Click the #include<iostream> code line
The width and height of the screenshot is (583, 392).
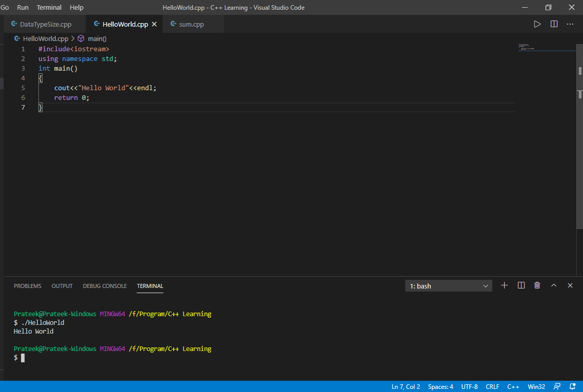tap(74, 49)
